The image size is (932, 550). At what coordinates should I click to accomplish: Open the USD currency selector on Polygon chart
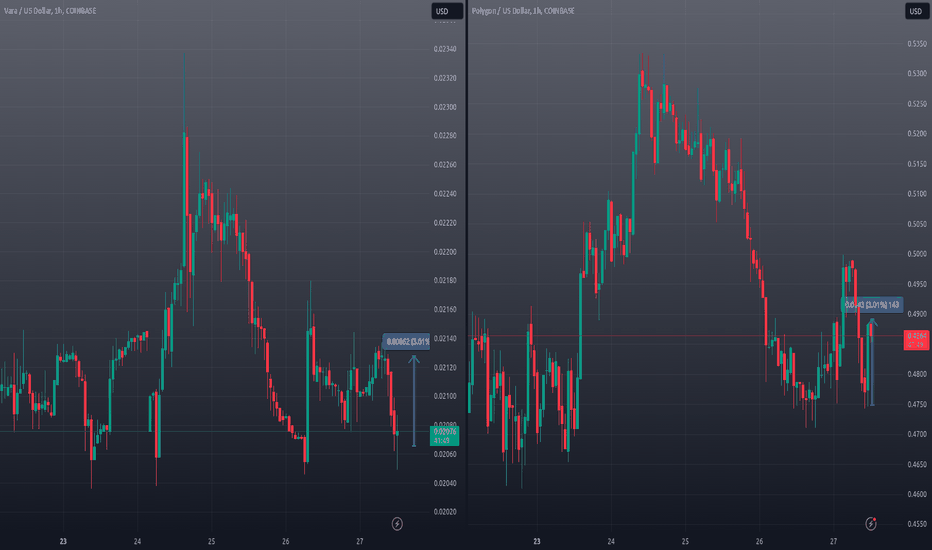click(x=917, y=11)
